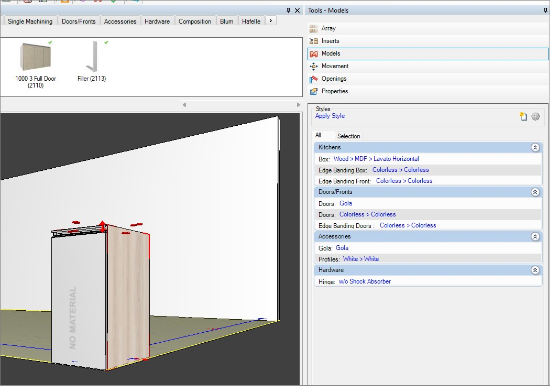Change Hinge w/o Shock Absorber value
This screenshot has height=392, width=559.
[365, 281]
